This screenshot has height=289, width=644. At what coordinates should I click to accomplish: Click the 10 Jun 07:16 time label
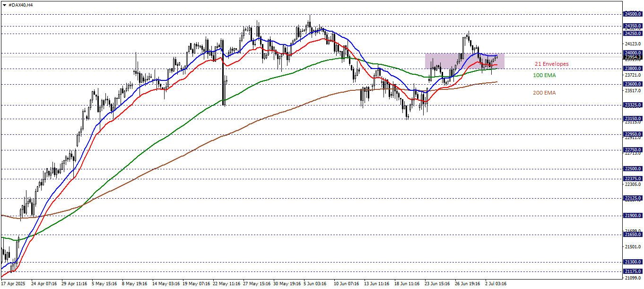347,284
